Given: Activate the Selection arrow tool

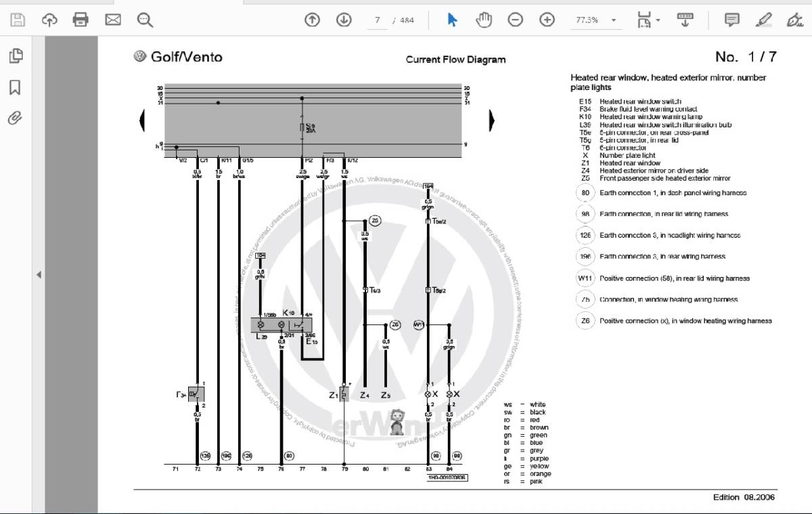Looking at the screenshot, I should tap(452, 20).
